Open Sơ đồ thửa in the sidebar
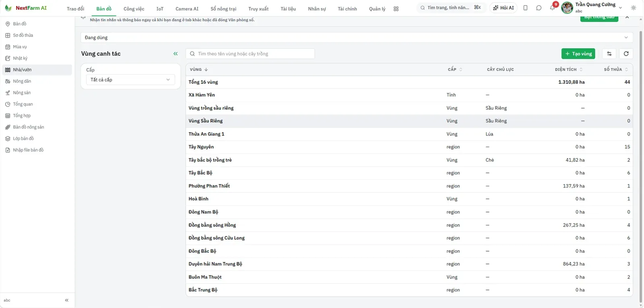Image resolution: width=644 pixels, height=308 pixels. pos(37,35)
